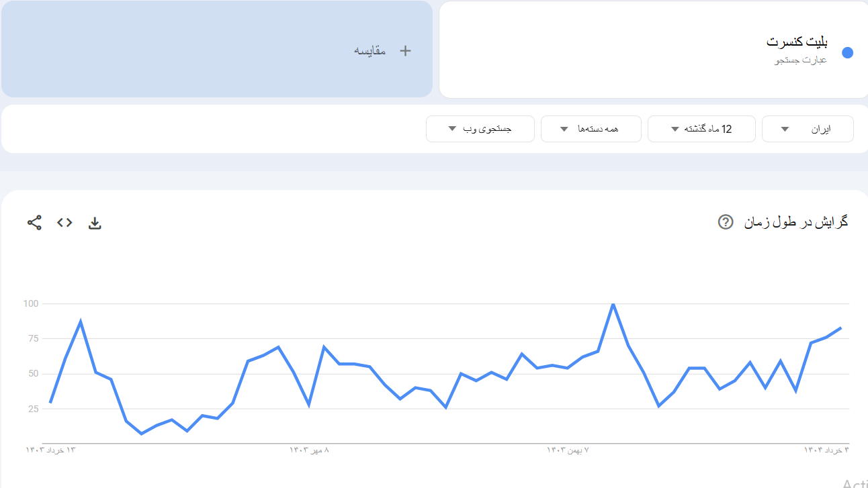Click the share icon above the chart
This screenshot has width=868, height=488.
34,223
